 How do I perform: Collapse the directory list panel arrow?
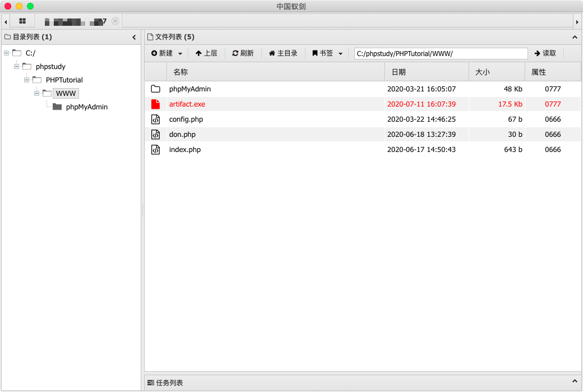134,38
